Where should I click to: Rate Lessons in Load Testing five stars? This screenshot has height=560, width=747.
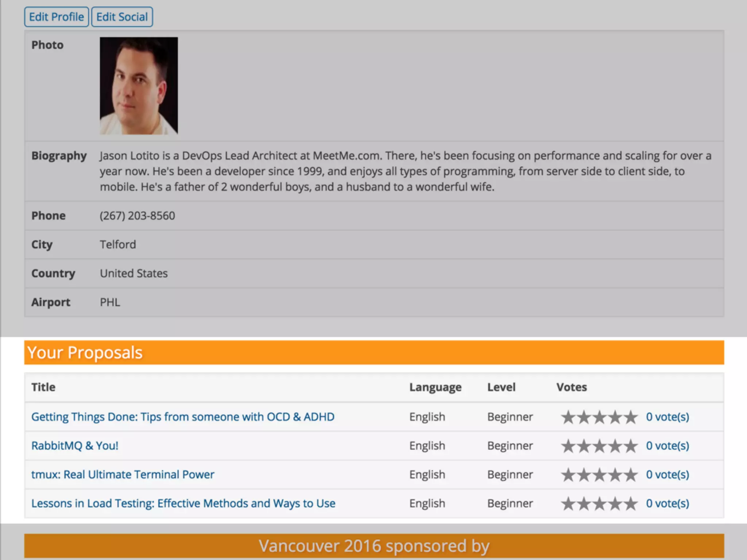pos(631,504)
